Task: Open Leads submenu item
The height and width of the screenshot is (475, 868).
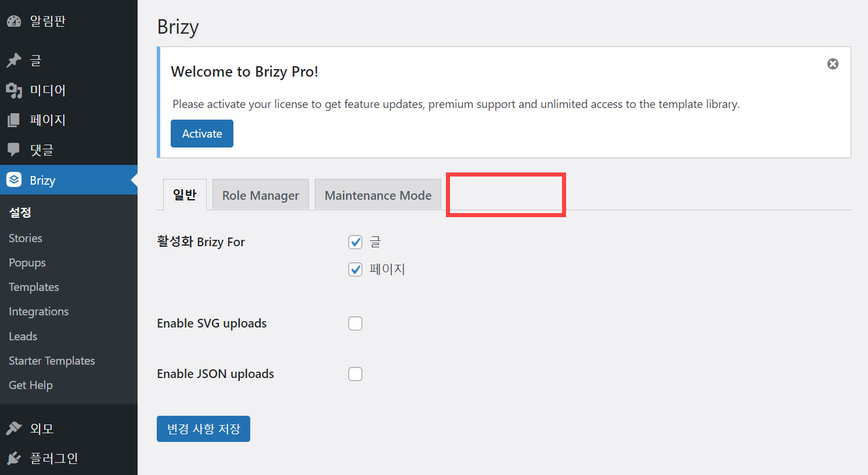Action: 23,336
